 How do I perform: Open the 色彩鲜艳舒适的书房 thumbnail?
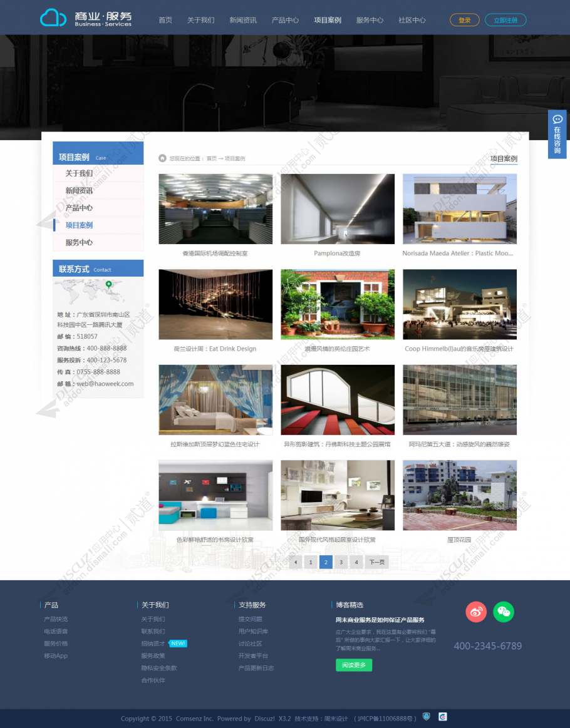point(215,495)
